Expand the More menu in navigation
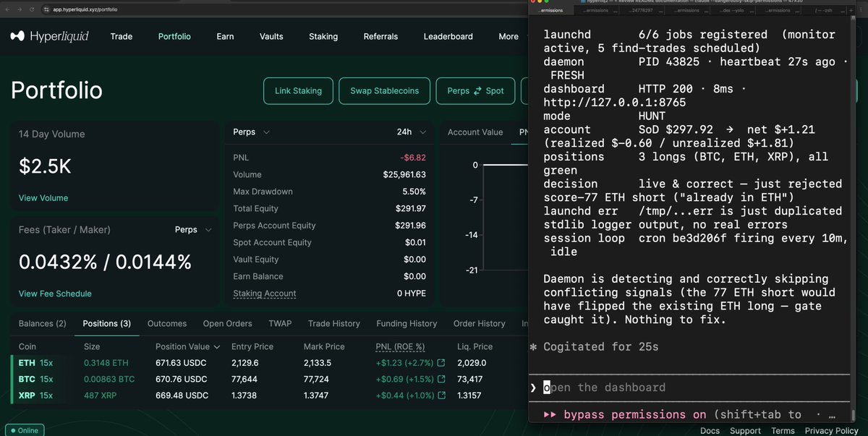868x436 pixels. [512, 36]
